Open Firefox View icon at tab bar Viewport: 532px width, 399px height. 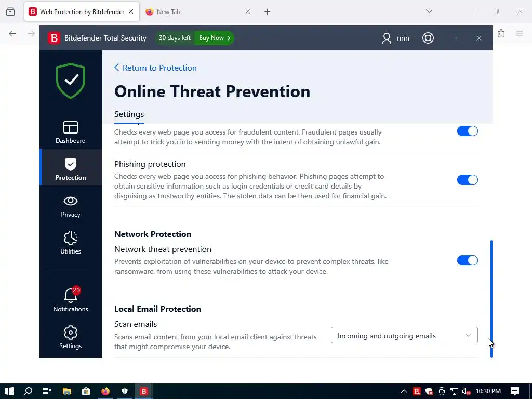click(x=10, y=11)
